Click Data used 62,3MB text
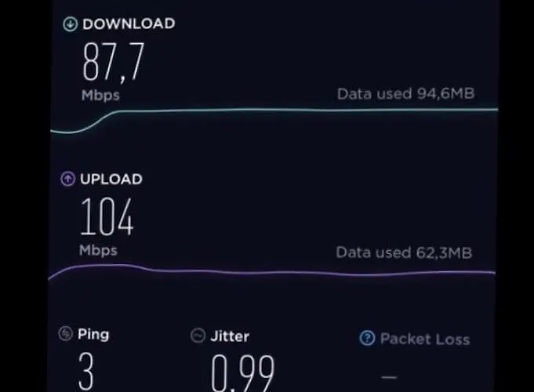Viewport: 534px width, 392px height. pyautogui.click(x=404, y=252)
